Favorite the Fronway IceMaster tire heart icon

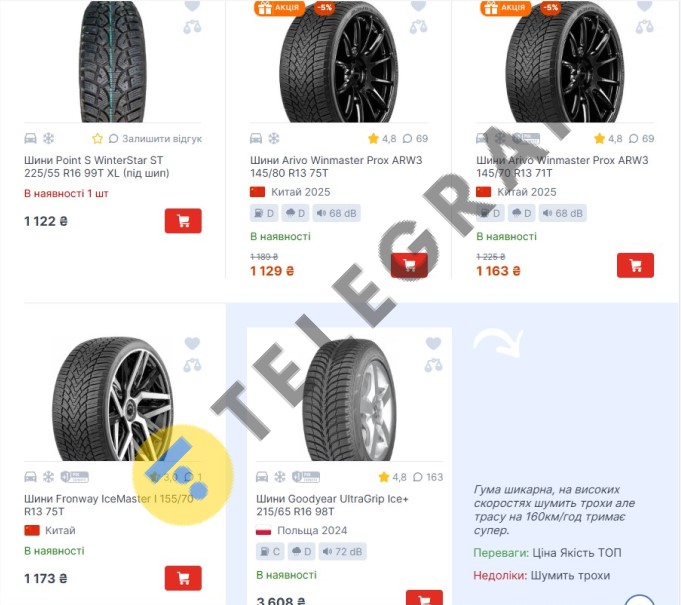pos(192,343)
